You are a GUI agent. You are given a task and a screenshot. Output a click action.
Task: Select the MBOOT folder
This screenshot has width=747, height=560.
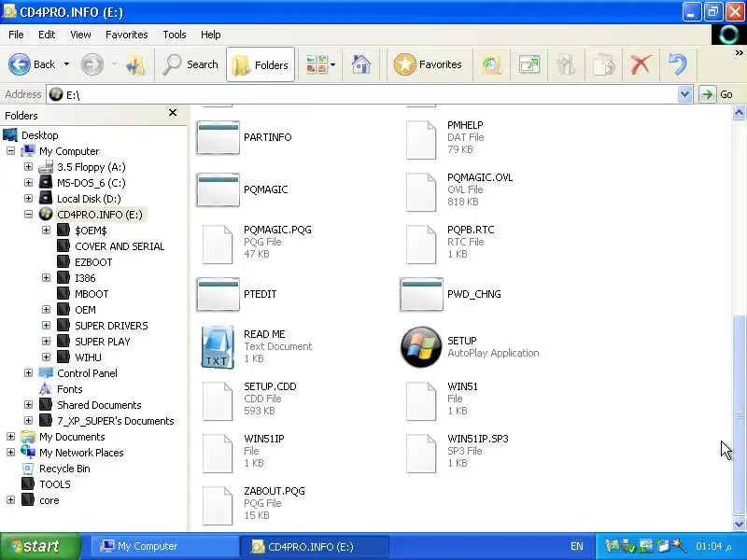pos(92,294)
